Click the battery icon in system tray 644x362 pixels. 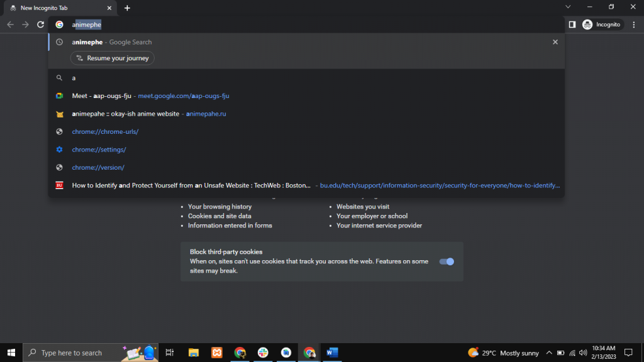[560, 353]
